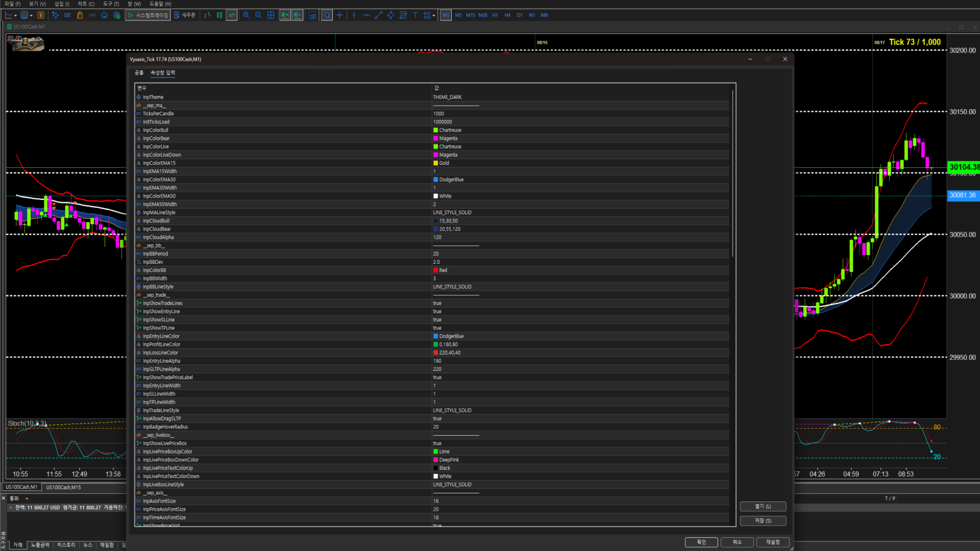Open the 파일 (F) menu

(12, 4)
